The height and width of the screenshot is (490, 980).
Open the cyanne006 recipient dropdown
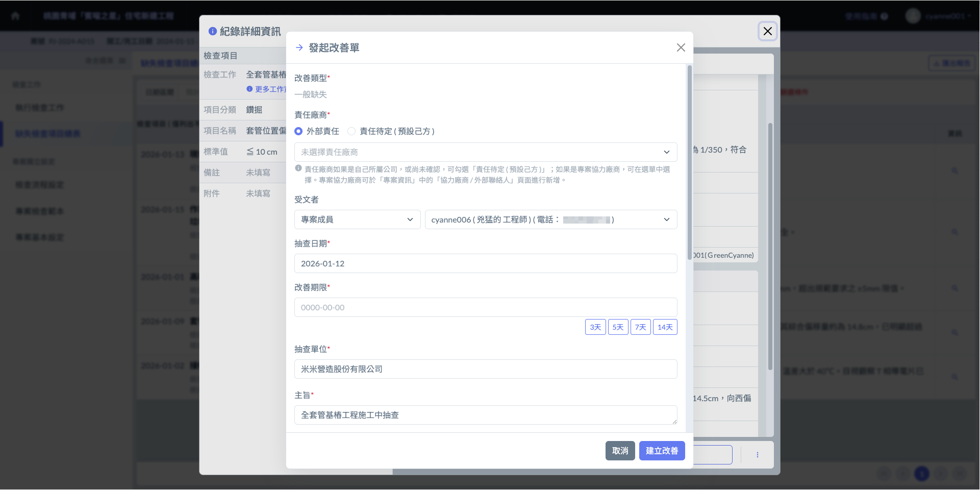550,219
